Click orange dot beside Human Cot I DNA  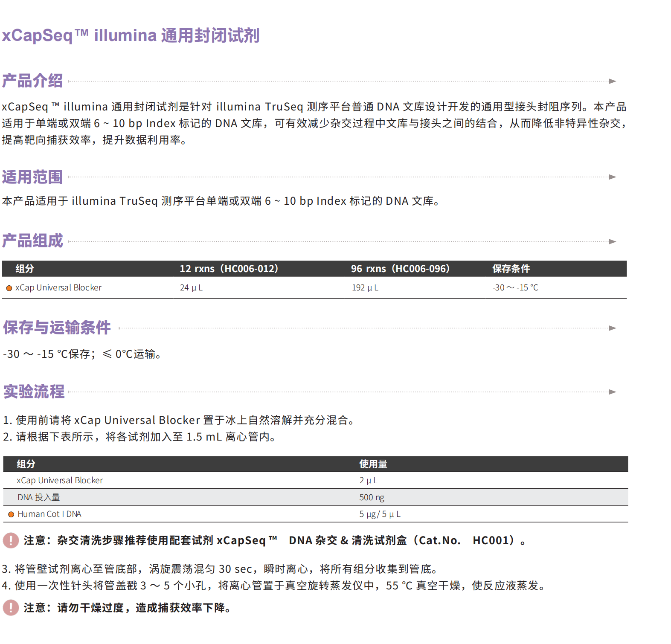pos(11,514)
